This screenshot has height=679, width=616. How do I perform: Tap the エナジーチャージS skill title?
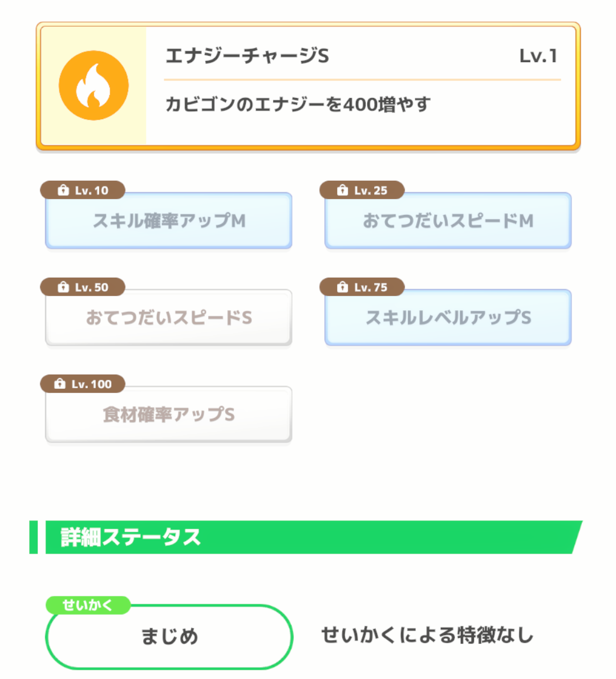click(247, 56)
